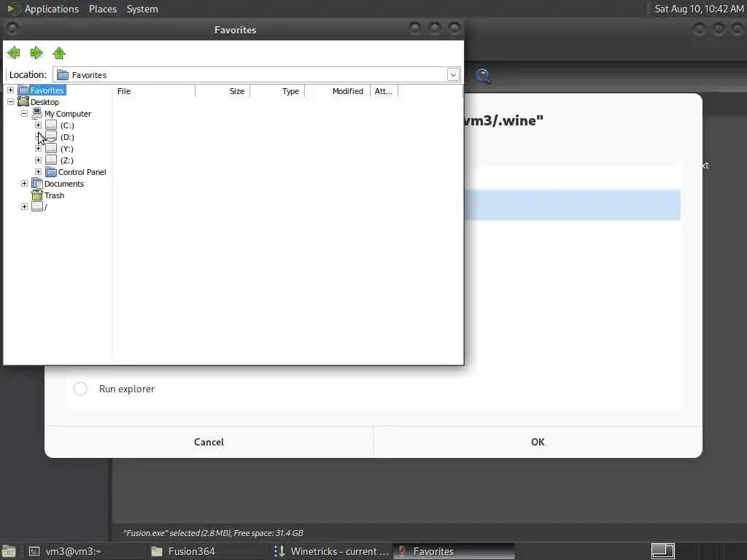The height and width of the screenshot is (560, 747).
Task: Expand the (Z:) drive node
Action: pyautogui.click(x=38, y=160)
